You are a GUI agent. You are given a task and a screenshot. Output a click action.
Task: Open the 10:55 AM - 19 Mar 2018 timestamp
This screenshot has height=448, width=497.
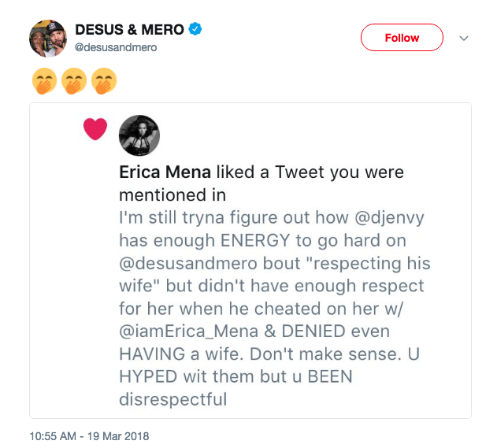point(89,435)
